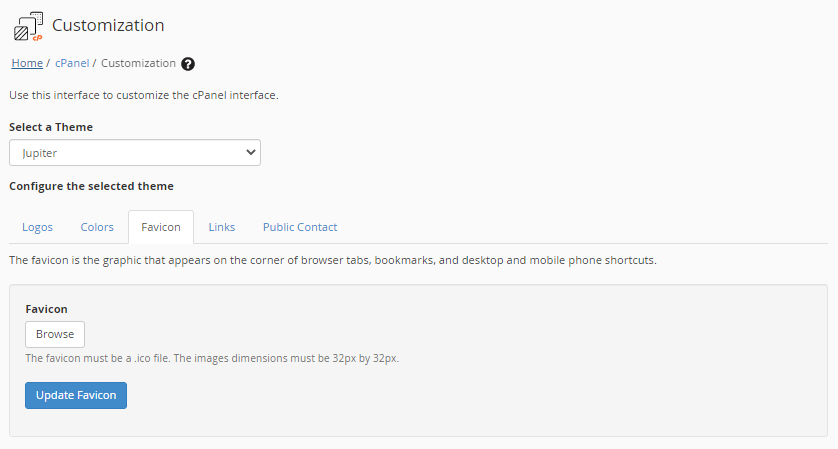Screen dimensions: 838x449
Task: Open the cPanel breadcrumb link
Action: tap(71, 63)
